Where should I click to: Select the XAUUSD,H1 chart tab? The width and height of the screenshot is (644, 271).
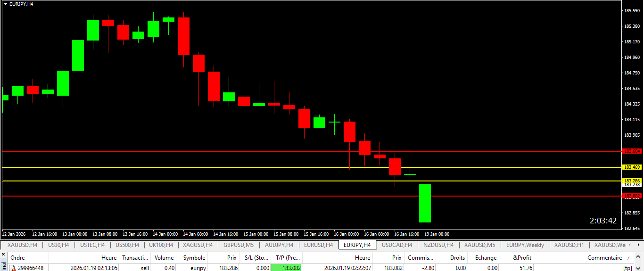[569, 245]
